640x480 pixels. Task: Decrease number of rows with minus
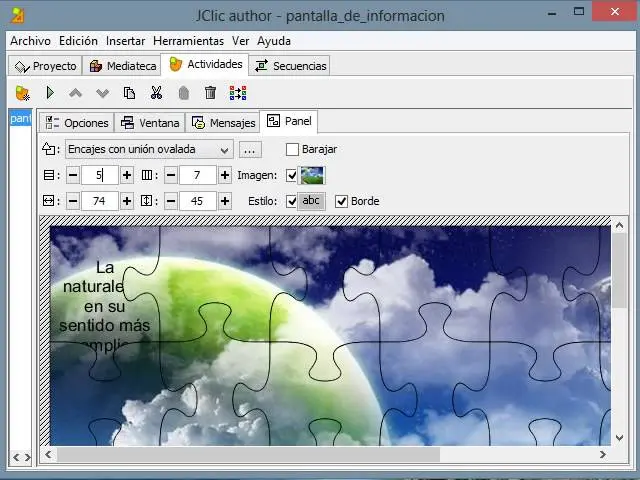coord(73,176)
